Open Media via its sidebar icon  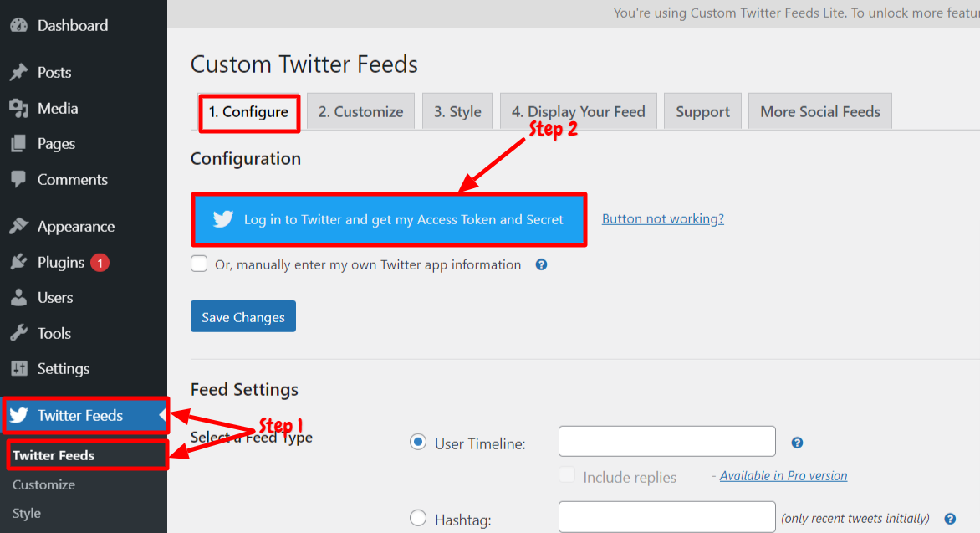18,108
